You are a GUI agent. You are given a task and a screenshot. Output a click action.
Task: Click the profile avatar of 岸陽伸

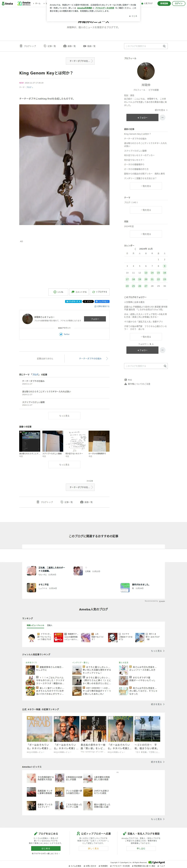[x=146, y=71]
